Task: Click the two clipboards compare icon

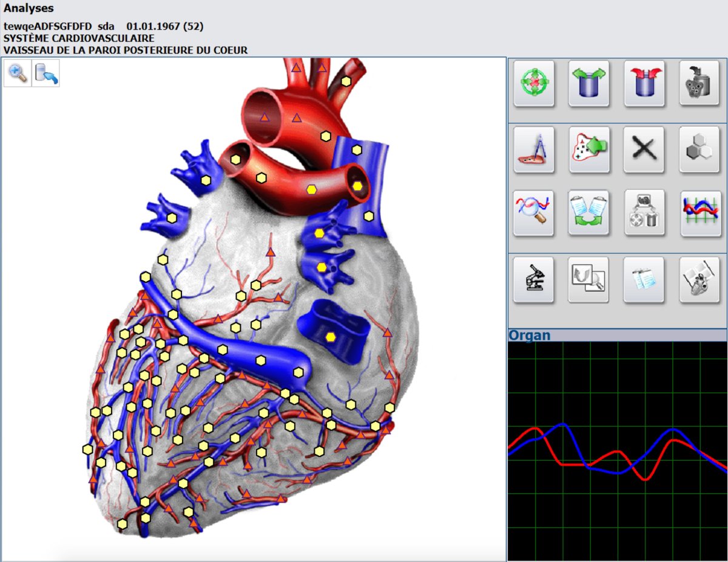Action: [x=589, y=212]
